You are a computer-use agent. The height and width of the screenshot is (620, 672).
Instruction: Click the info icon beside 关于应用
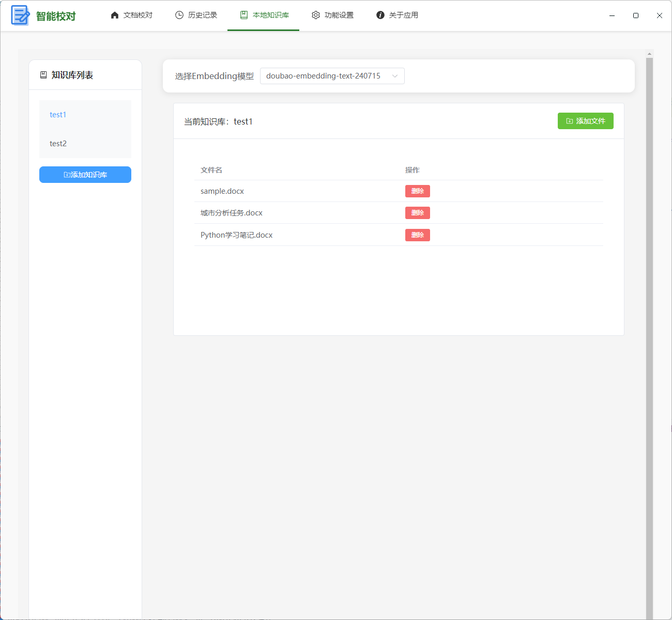[x=380, y=15]
